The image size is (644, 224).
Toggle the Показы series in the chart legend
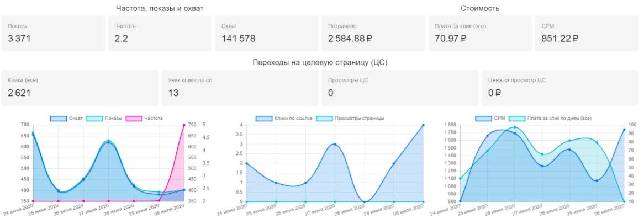pyautogui.click(x=105, y=118)
